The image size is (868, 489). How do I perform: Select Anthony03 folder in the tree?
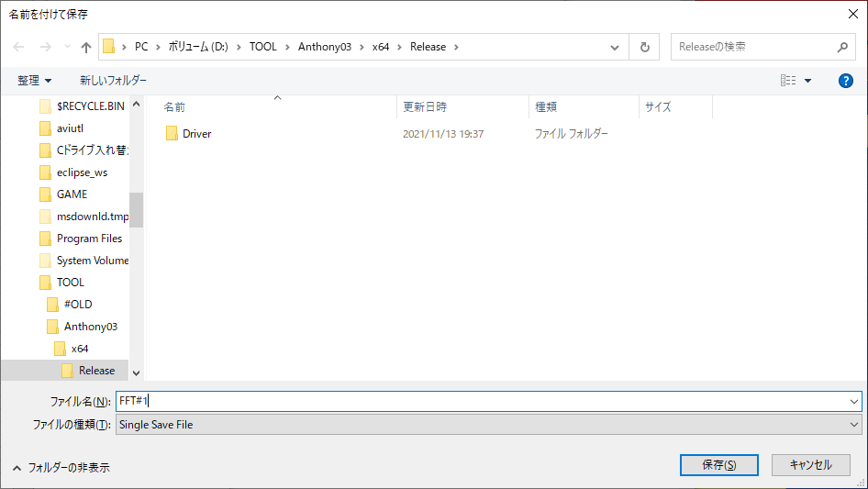click(x=91, y=327)
